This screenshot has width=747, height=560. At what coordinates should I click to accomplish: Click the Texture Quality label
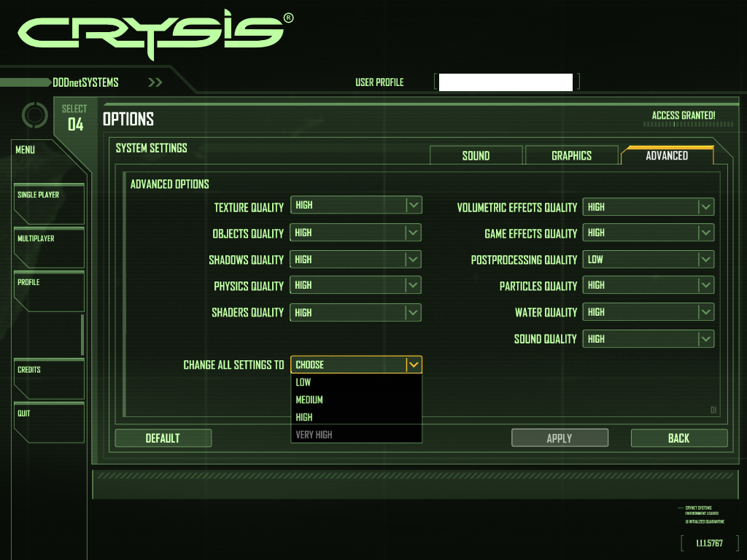coord(249,208)
